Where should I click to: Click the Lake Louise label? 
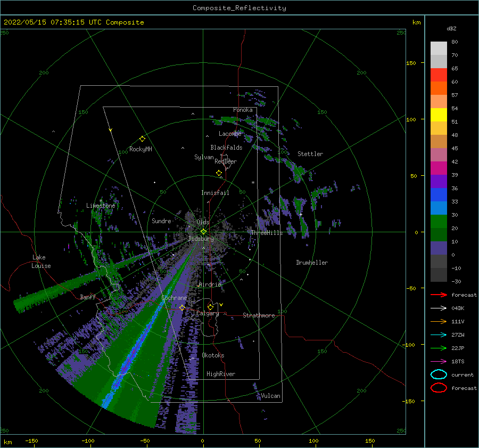(x=41, y=262)
